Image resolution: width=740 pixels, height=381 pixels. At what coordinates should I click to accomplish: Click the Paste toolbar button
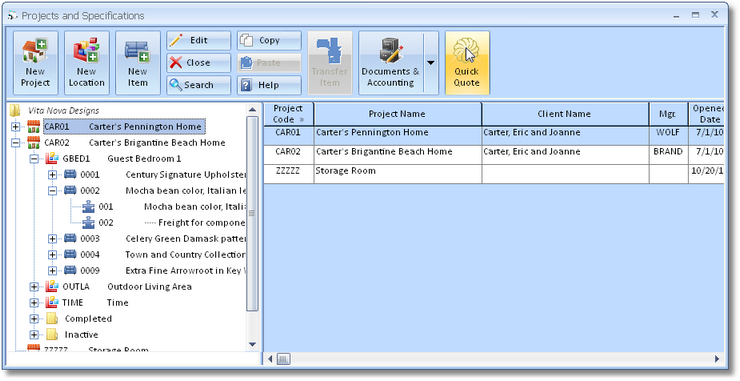pos(269,63)
